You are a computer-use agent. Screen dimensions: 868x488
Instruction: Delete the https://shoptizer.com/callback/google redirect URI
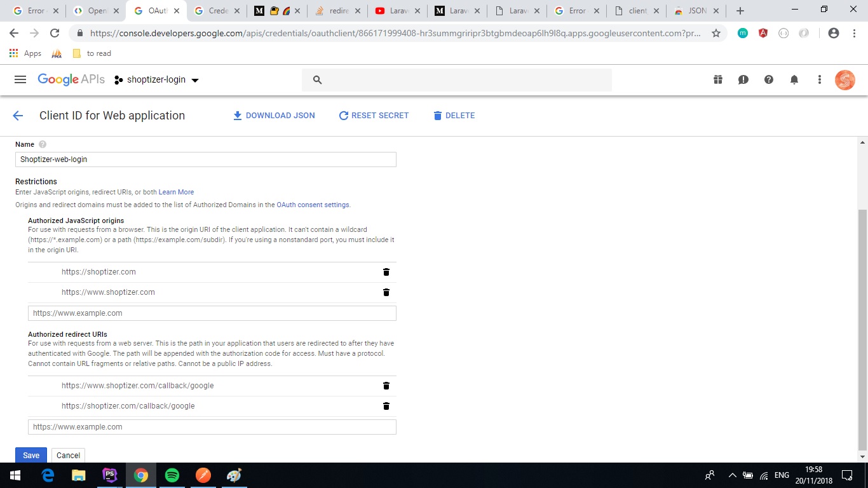pos(386,406)
